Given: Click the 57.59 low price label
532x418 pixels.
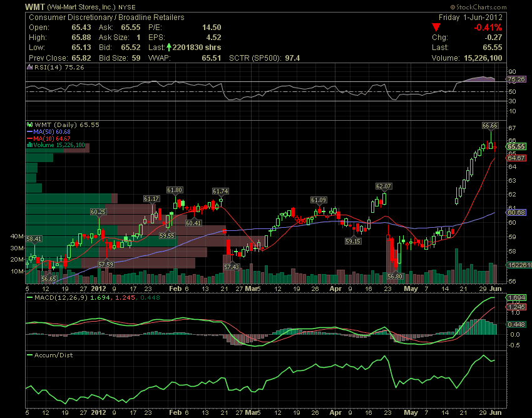Looking at the screenshot, I should pyautogui.click(x=106, y=264).
